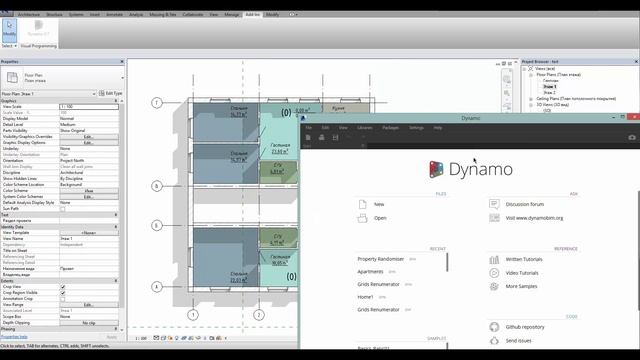Image resolution: width=640 pixels, height=360 pixels.
Task: Open the Structure ribbon tab
Action: click(54, 14)
